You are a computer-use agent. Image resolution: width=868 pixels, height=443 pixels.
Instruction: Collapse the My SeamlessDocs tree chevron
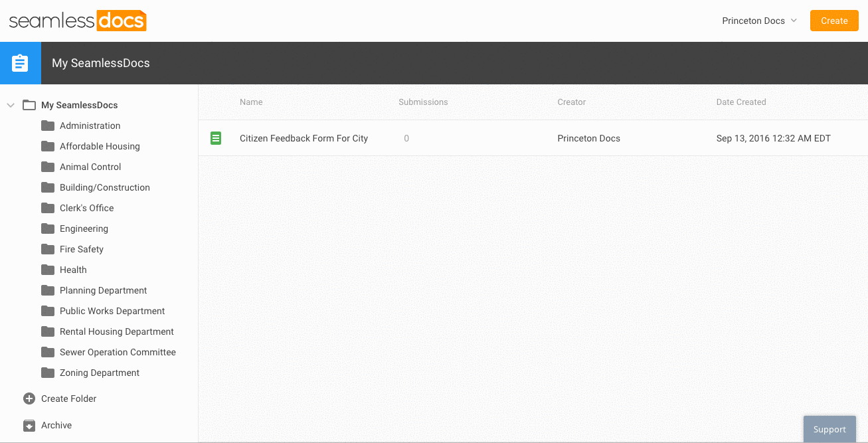[x=11, y=105]
